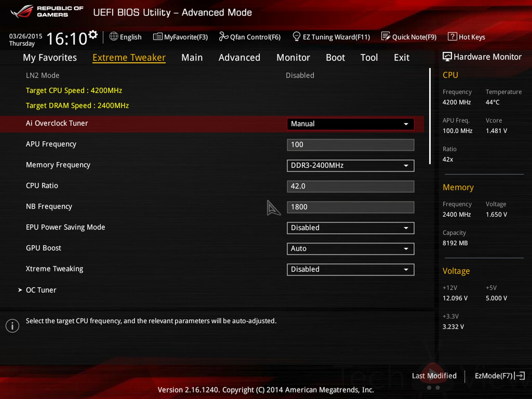Click the CPU Ratio 42x reading
Screen dimensions: 532x399
pos(448,160)
